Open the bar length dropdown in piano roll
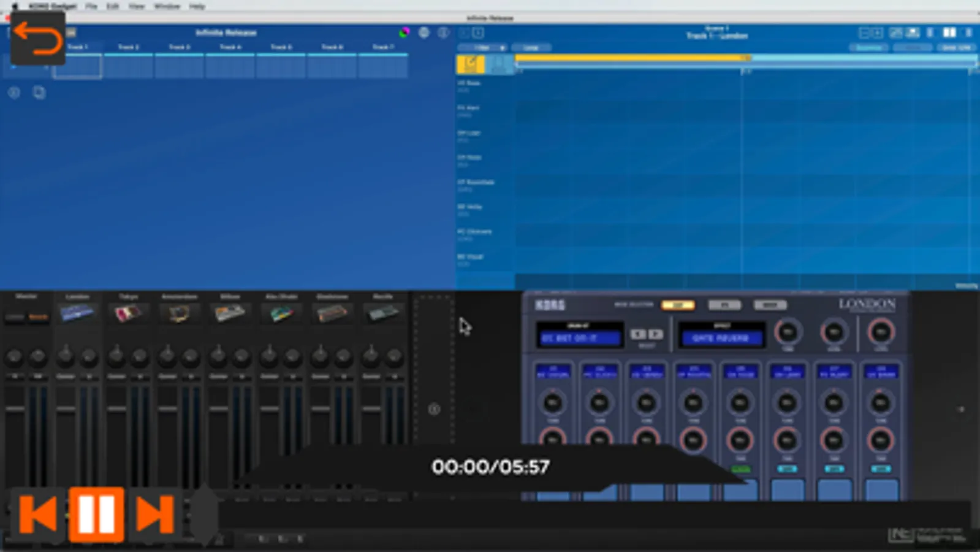Screen dimensions: 980x552 tap(482, 48)
